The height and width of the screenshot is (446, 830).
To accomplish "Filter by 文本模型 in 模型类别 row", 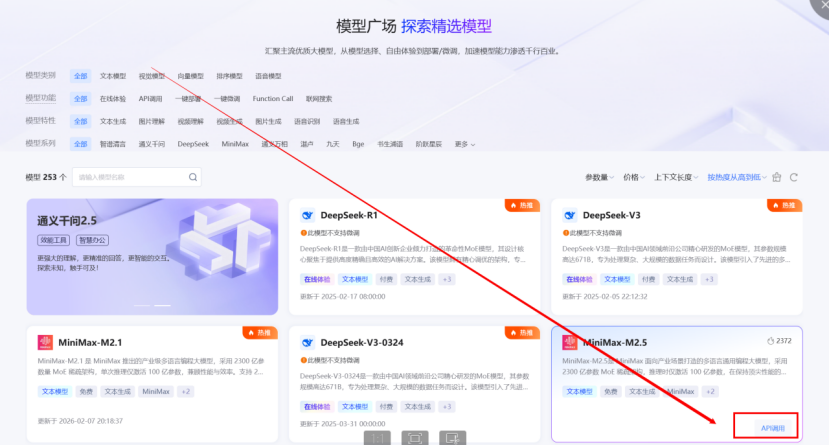I will (x=113, y=76).
